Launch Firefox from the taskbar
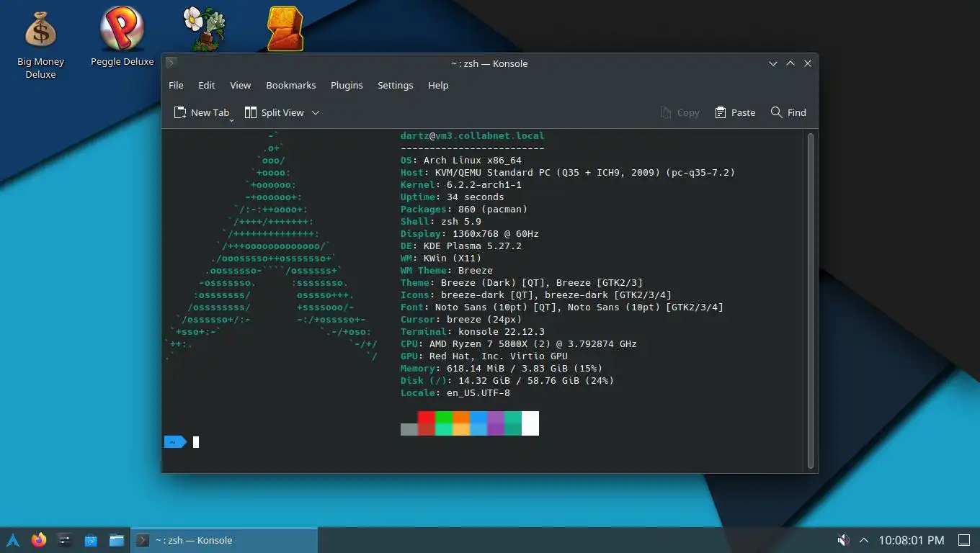 (x=39, y=540)
